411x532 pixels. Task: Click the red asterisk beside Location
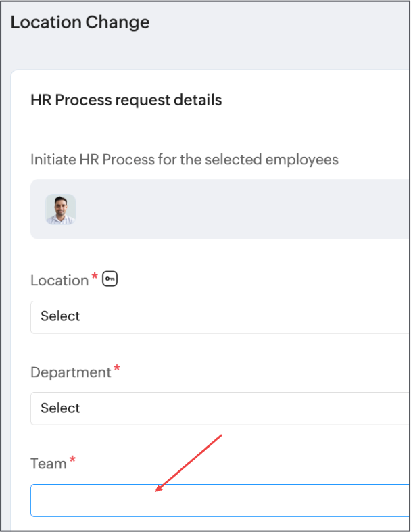point(95,276)
